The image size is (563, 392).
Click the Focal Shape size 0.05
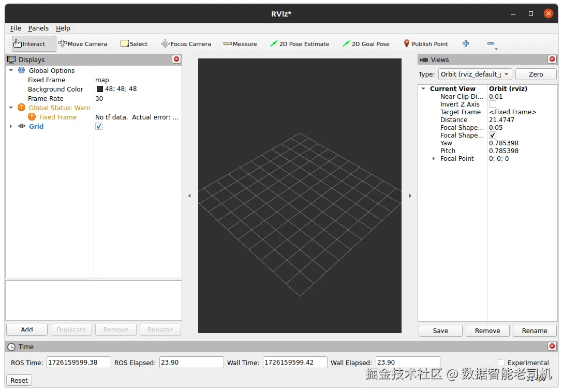pos(496,127)
